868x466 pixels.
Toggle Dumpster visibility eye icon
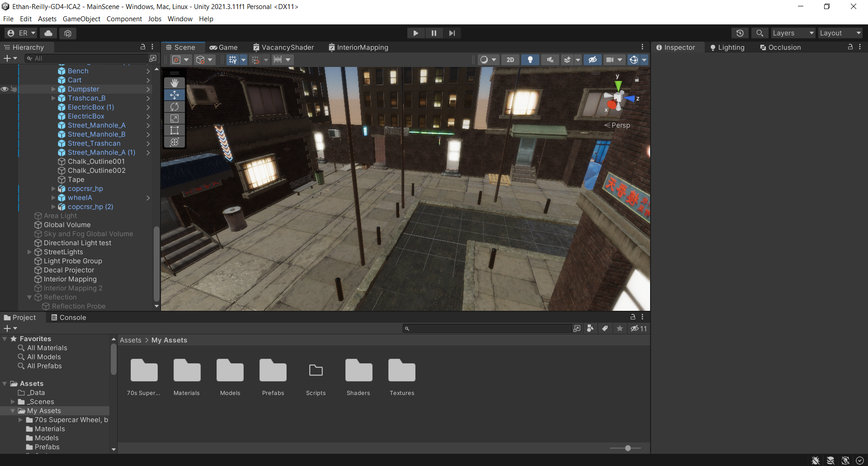point(5,89)
